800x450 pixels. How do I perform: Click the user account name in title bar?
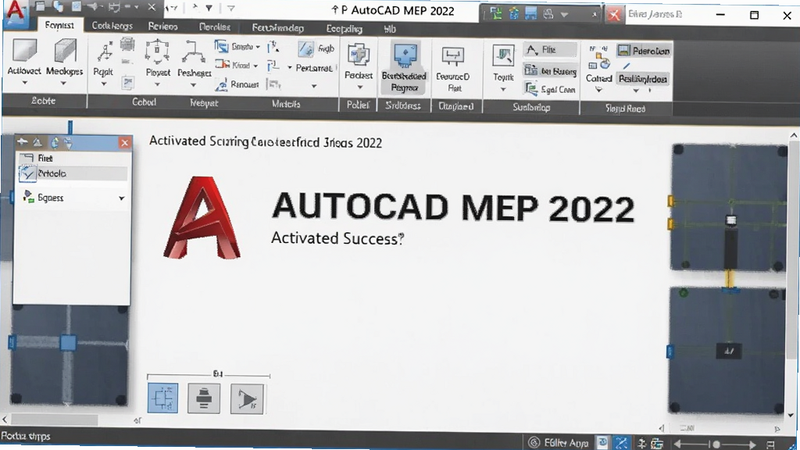(655, 14)
